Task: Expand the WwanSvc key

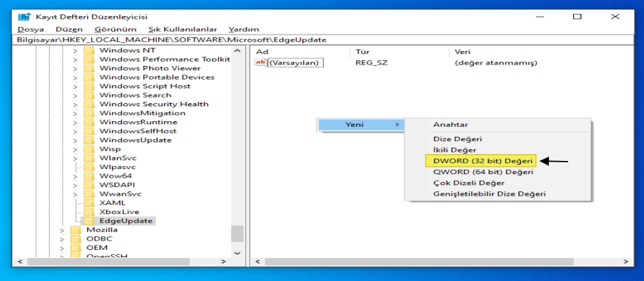Action: [x=75, y=195]
